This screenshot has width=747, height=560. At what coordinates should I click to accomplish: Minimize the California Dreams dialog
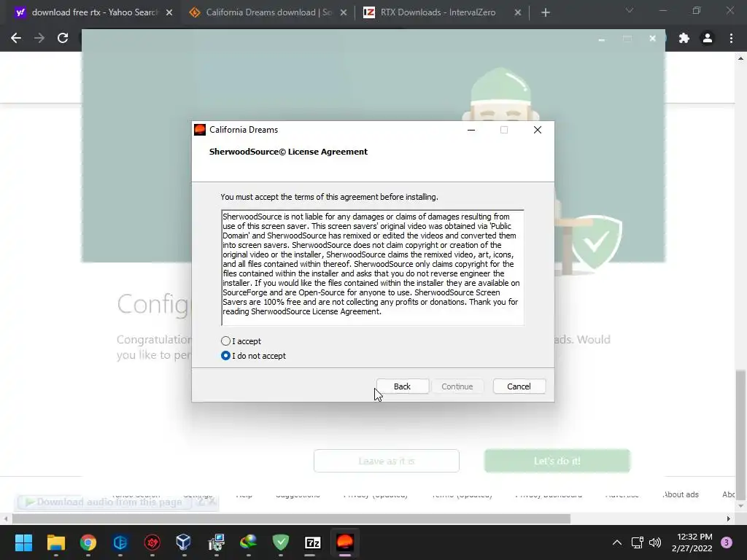(x=471, y=130)
